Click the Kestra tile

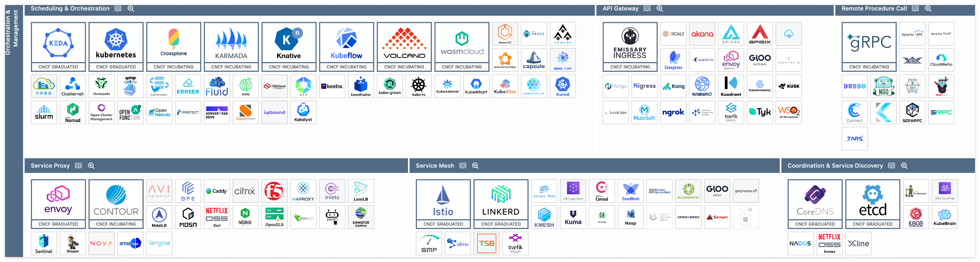(332, 86)
